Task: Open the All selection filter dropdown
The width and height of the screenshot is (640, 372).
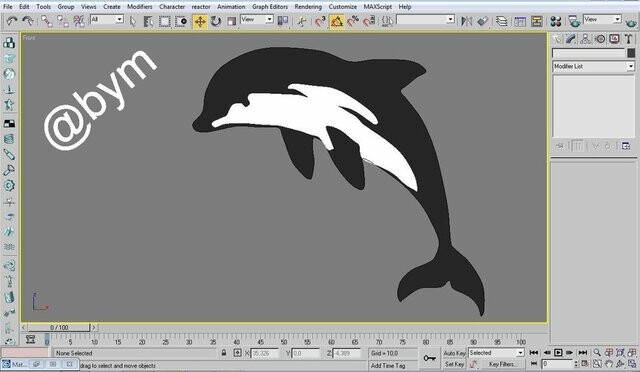Action: [x=107, y=19]
